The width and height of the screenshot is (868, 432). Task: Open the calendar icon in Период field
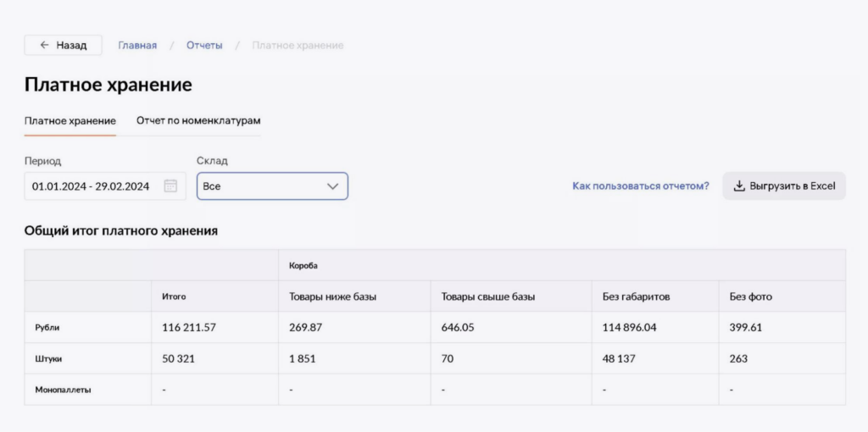(x=170, y=186)
